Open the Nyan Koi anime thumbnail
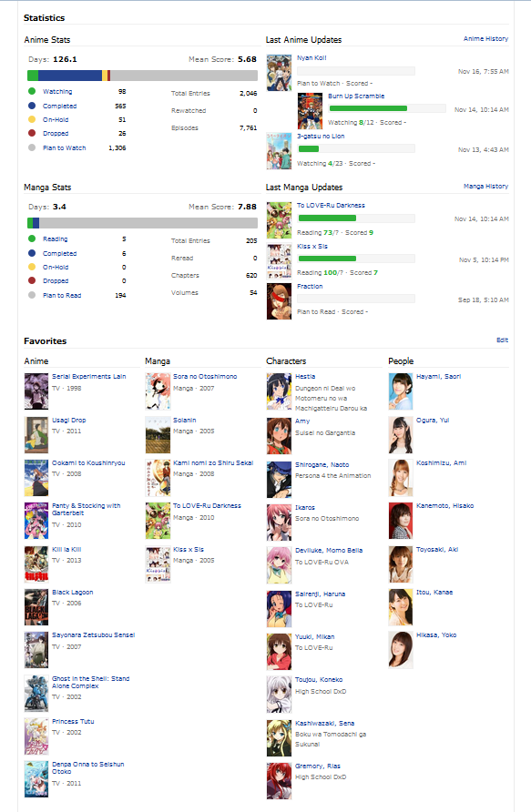531x812 pixels. point(279,73)
